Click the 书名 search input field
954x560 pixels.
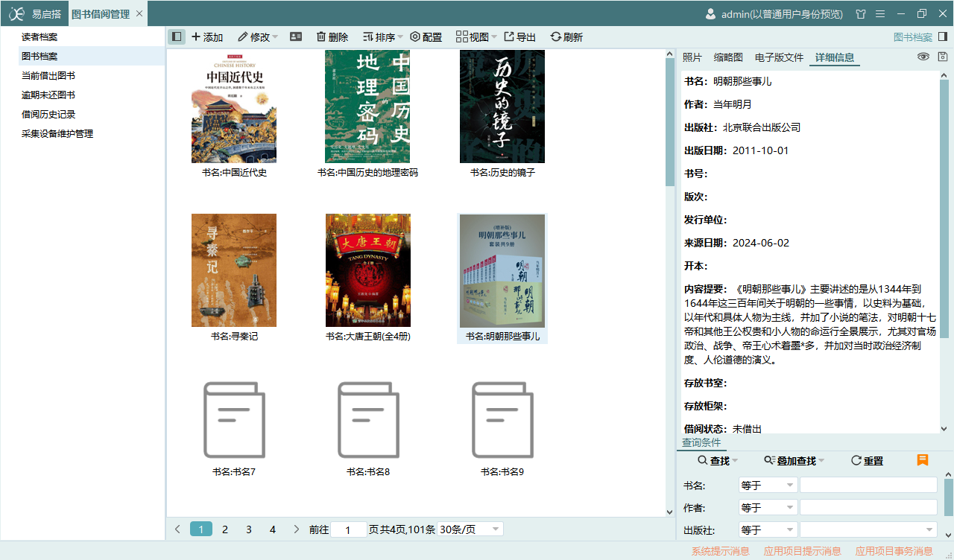(868, 486)
